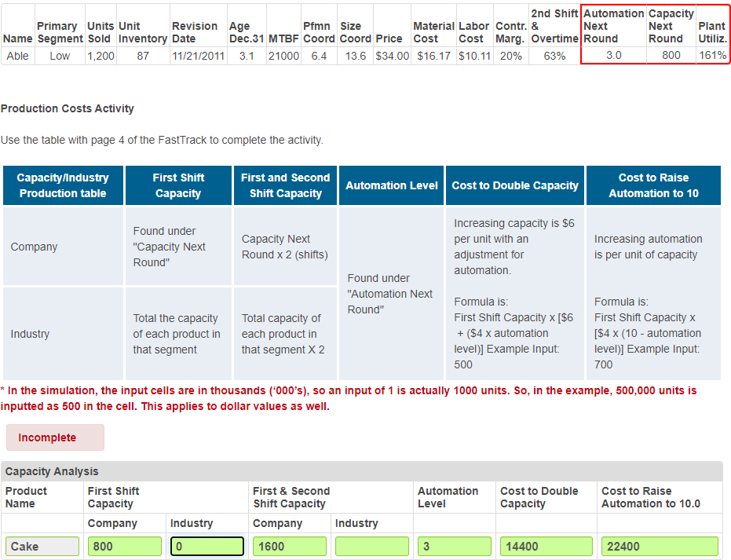
Task: Click the 'Capacity Next Round x 2 (shifts)' cell
Action: (x=285, y=247)
